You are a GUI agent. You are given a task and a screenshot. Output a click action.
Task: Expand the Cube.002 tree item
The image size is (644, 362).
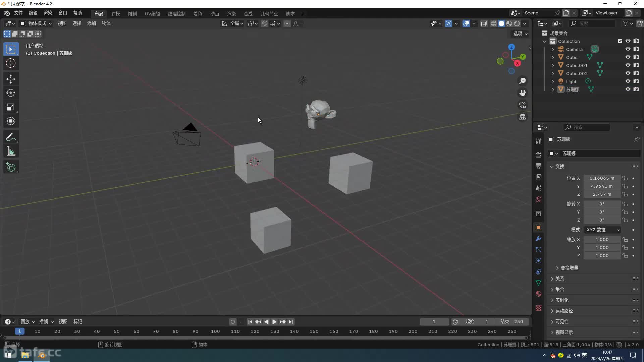[553, 73]
